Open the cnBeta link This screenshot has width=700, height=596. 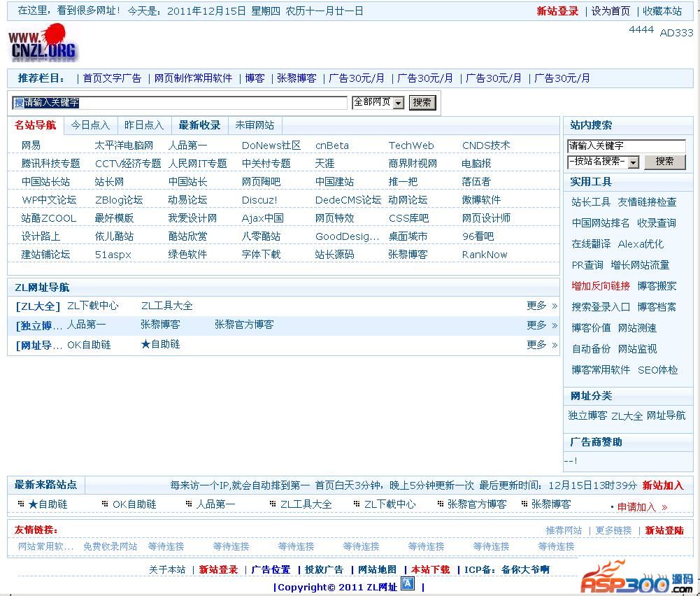tap(331, 146)
